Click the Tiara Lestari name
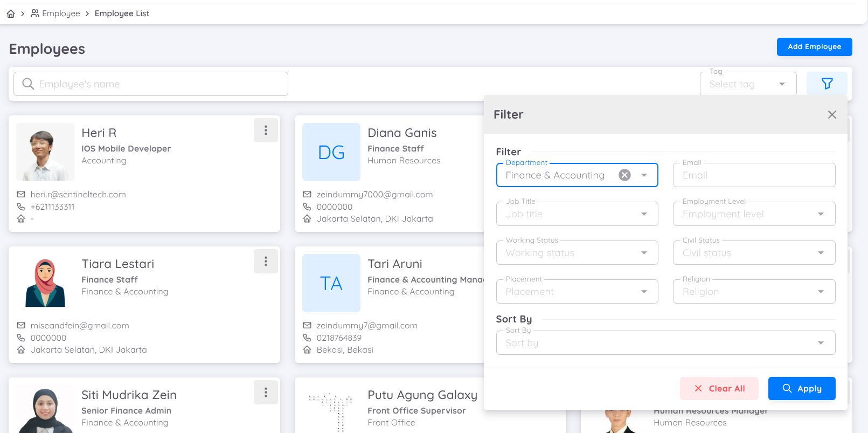The image size is (868, 433). [x=118, y=264]
